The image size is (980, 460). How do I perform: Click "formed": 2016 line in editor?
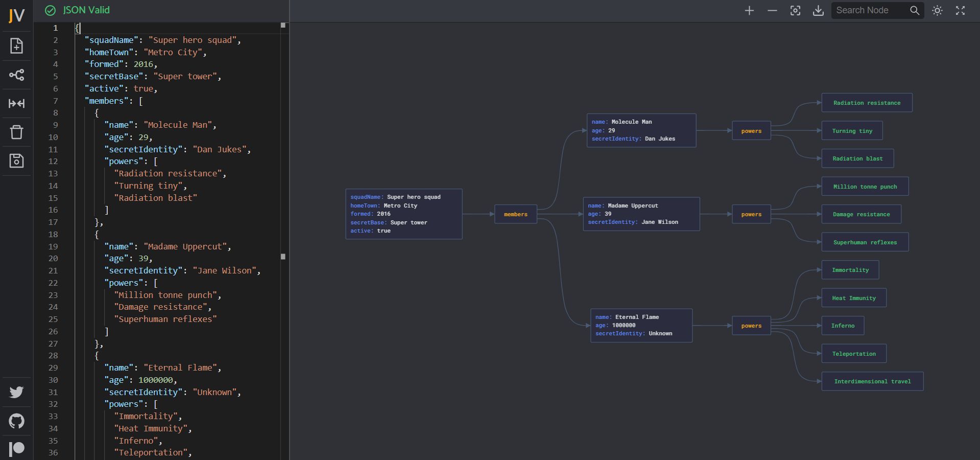pos(121,64)
